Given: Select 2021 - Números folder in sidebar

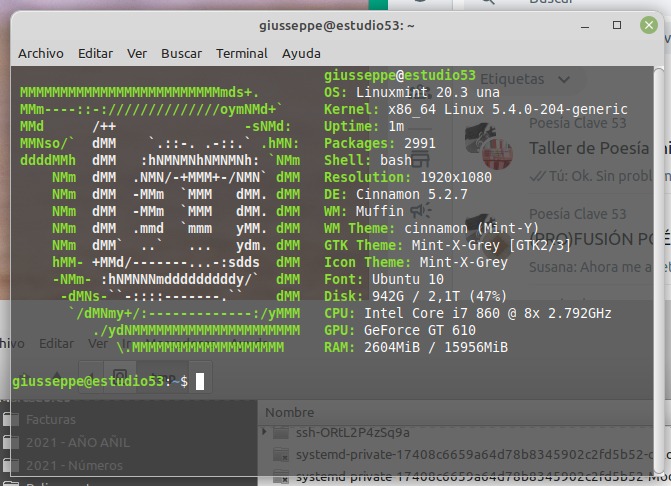Looking at the screenshot, I should click(74, 465).
